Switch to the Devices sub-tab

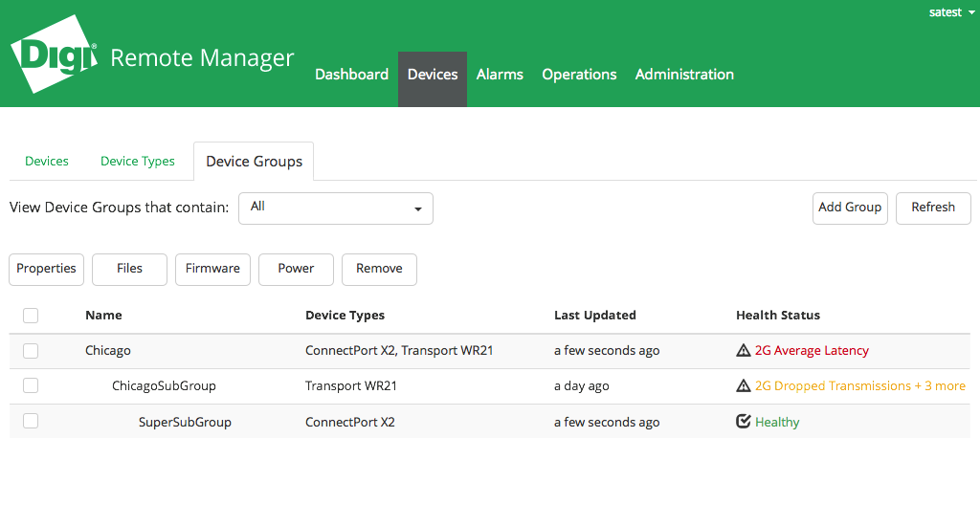click(47, 162)
